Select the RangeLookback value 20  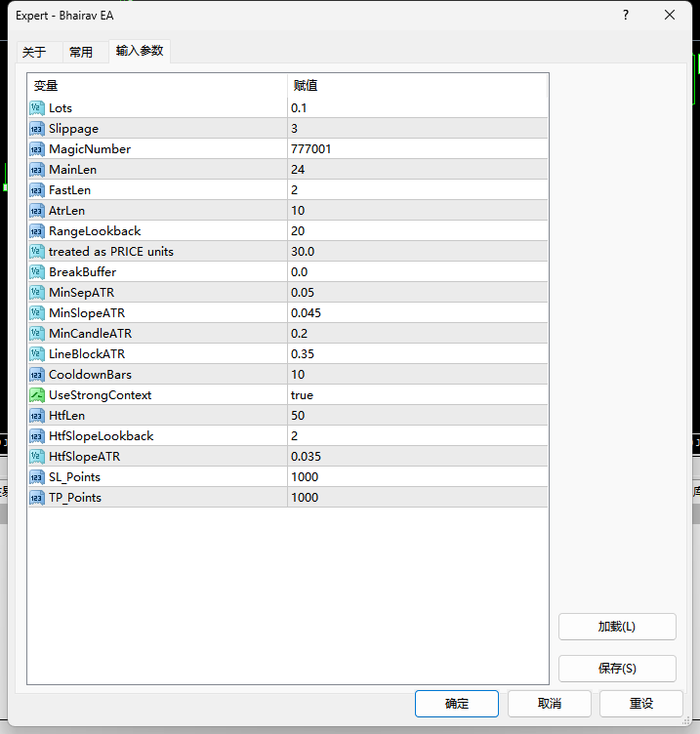pos(418,231)
